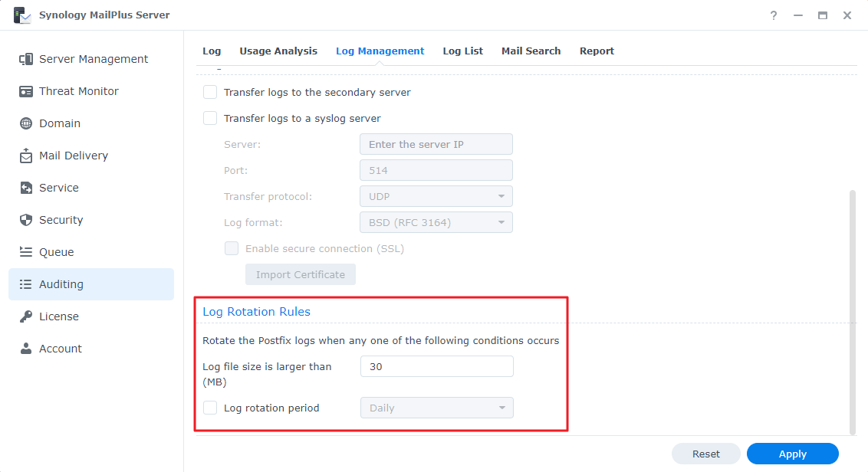The image size is (868, 472).
Task: Check transfer logs to a syslog server
Action: coord(209,118)
